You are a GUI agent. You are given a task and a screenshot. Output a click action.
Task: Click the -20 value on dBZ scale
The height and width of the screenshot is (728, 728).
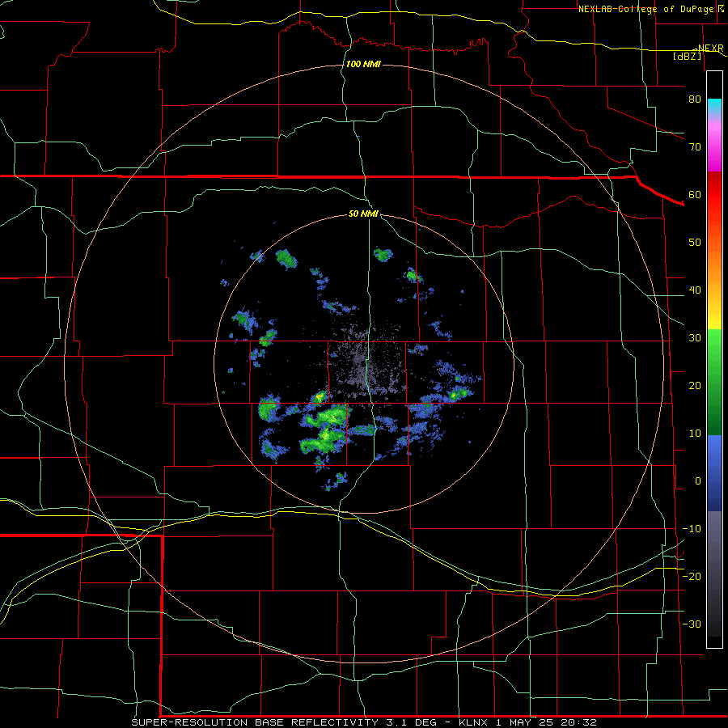[x=692, y=576]
